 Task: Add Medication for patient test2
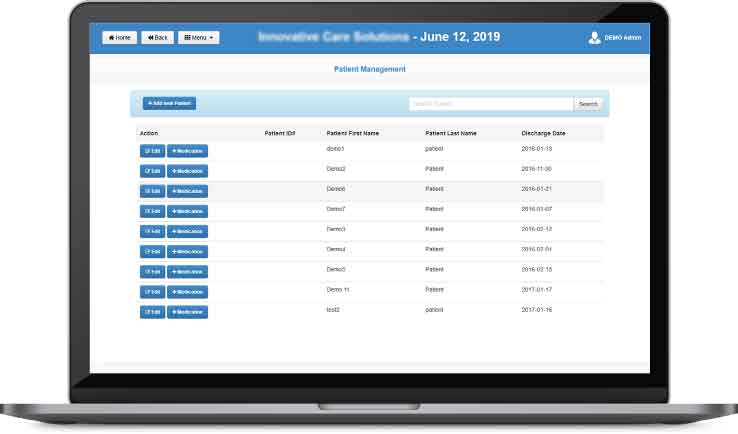187,312
